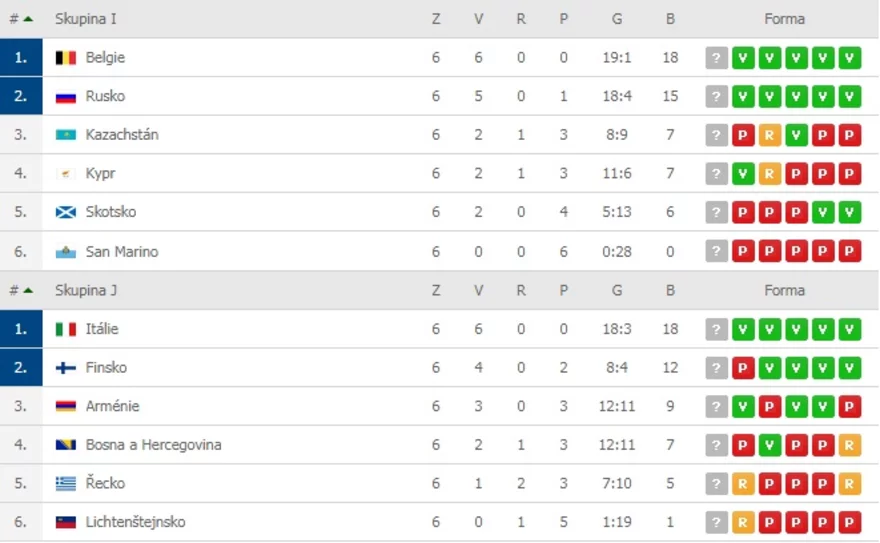The height and width of the screenshot is (543, 880).
Task: Click the Greece flag beside Řecko
Action: click(66, 484)
